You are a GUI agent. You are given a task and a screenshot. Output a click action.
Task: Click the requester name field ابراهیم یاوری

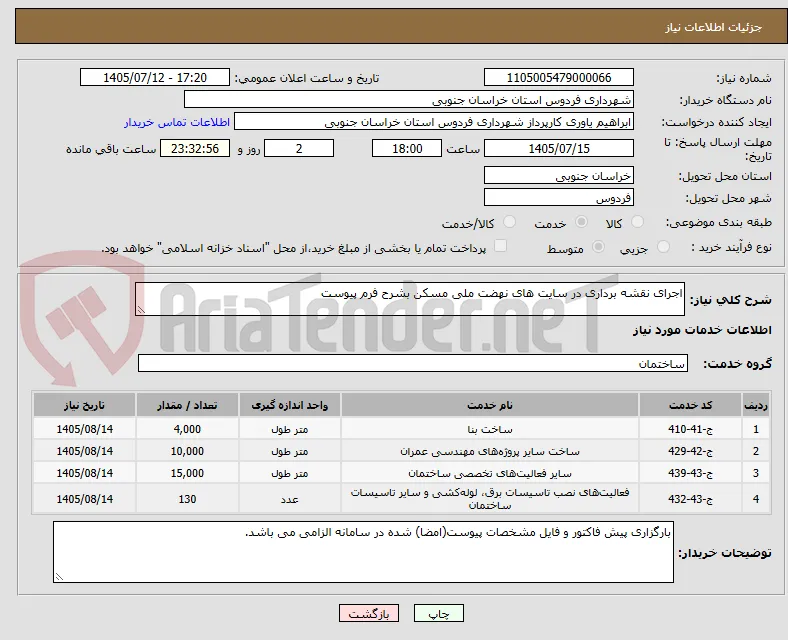434,122
